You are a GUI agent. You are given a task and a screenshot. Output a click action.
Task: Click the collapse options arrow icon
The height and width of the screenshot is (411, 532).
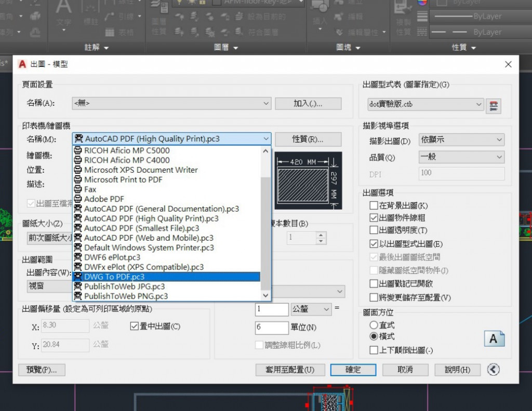coord(494,369)
